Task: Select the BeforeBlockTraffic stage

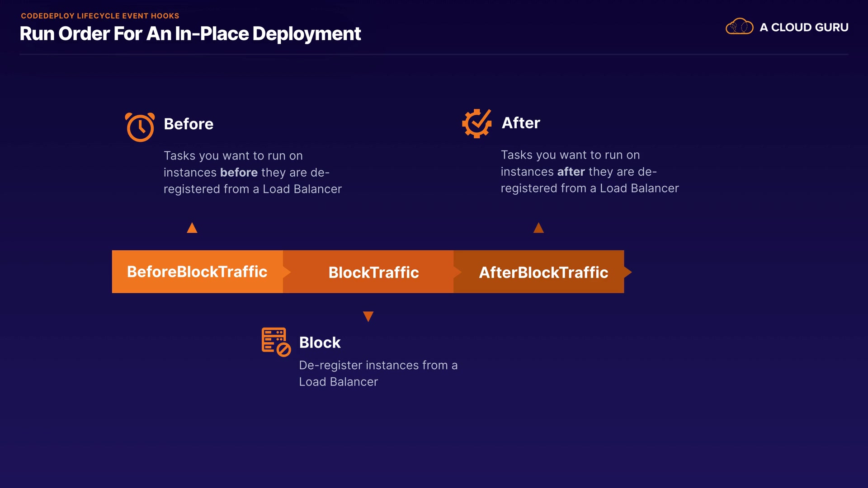Action: (x=197, y=272)
